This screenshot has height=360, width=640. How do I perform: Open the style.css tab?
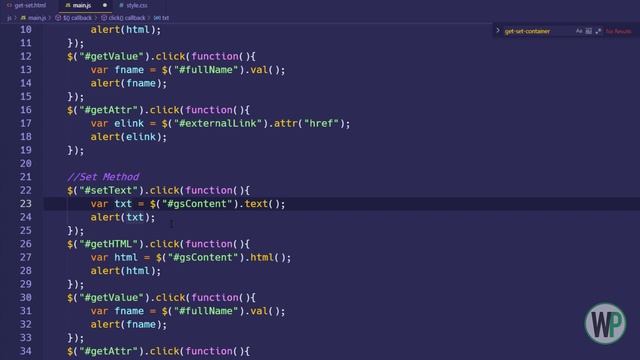click(134, 5)
